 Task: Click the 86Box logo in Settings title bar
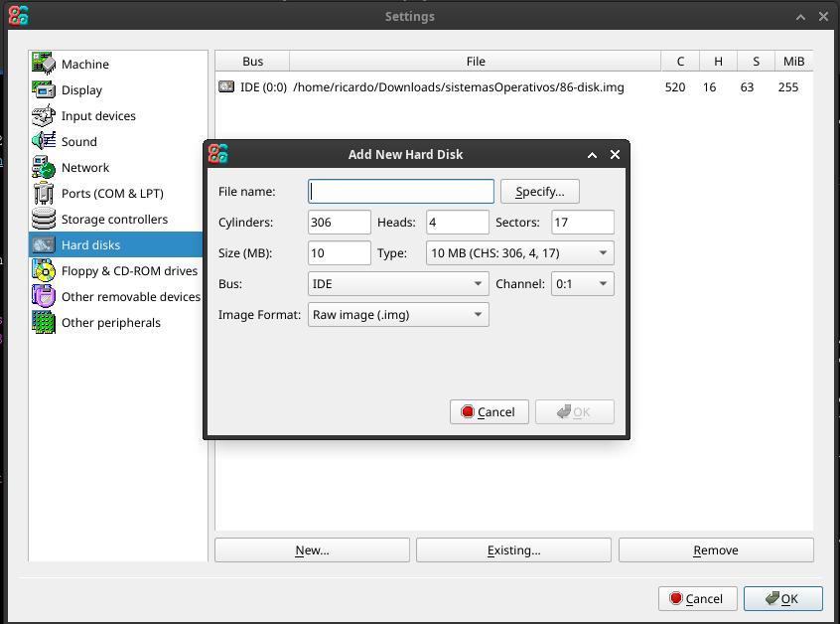pos(18,16)
